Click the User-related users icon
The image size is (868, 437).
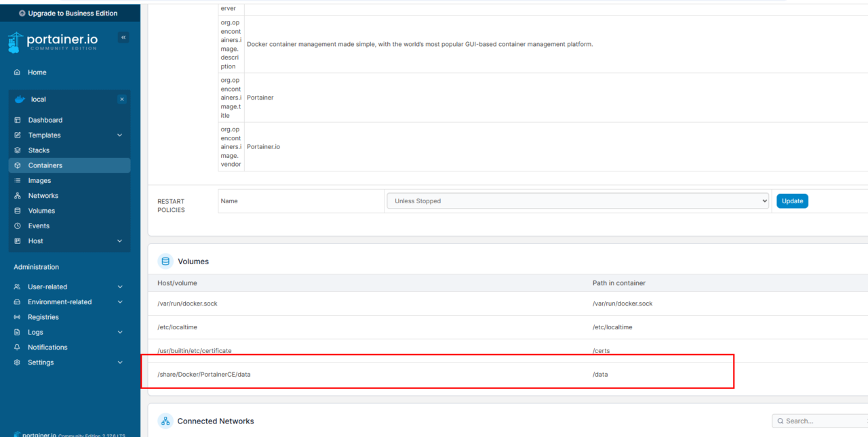(x=18, y=287)
